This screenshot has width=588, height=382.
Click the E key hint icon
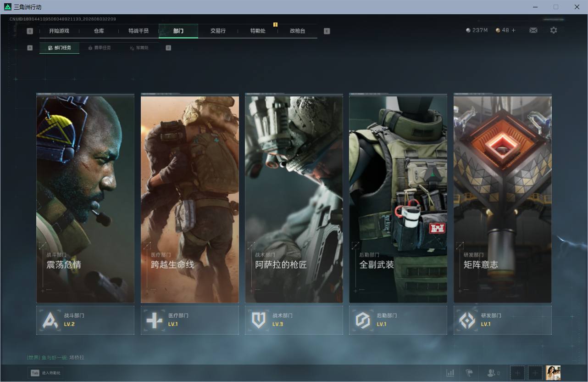click(x=327, y=31)
